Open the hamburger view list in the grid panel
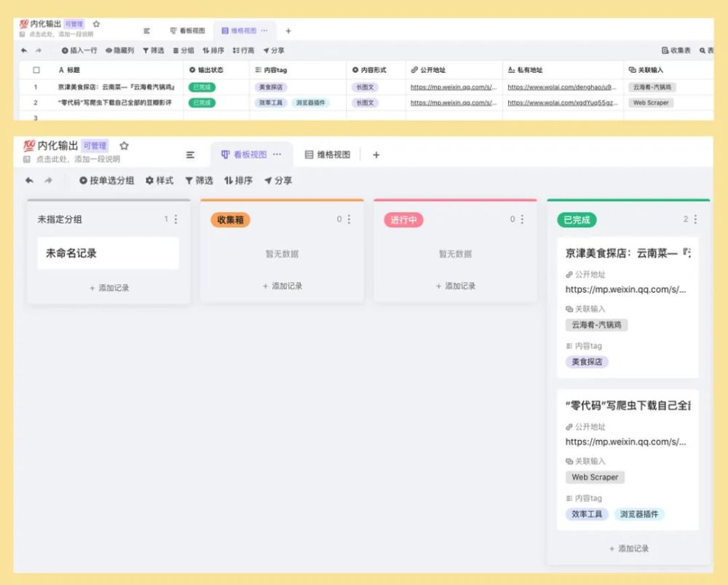Image resolution: width=728 pixels, height=585 pixels. 147,31
